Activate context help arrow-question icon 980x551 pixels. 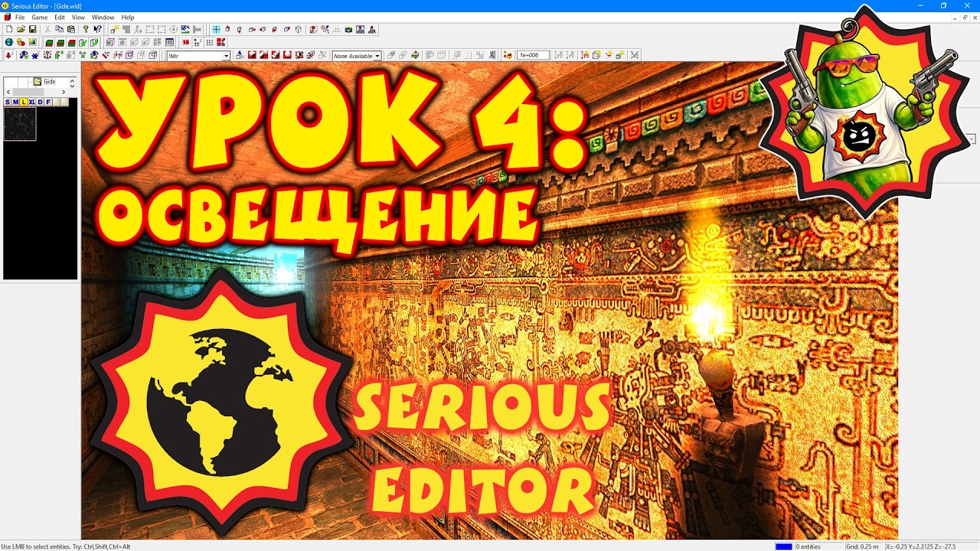coord(97,29)
